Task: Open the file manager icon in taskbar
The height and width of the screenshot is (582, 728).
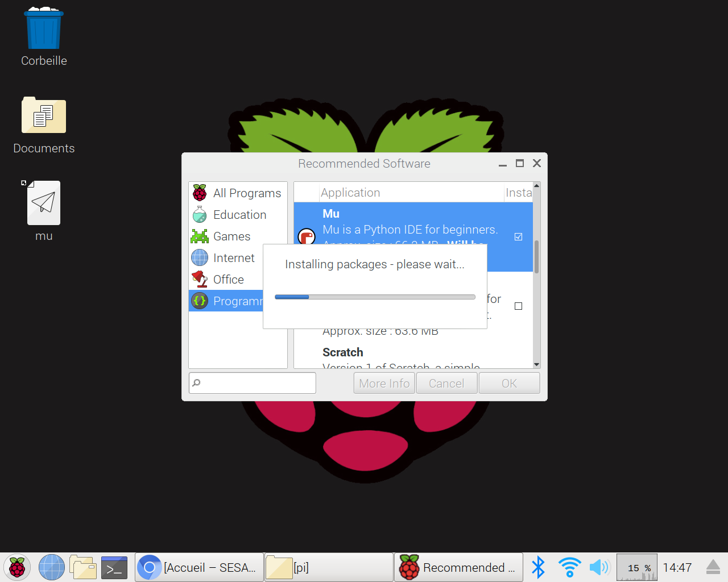Action: 83,567
